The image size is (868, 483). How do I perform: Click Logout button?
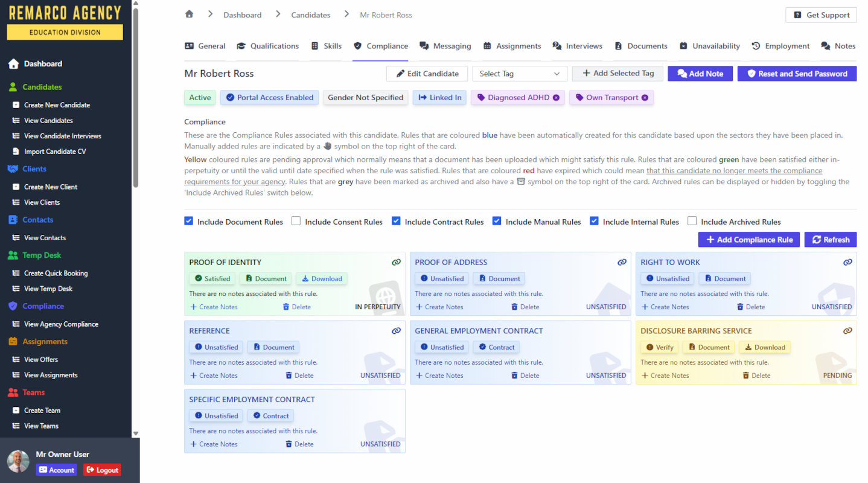[102, 470]
